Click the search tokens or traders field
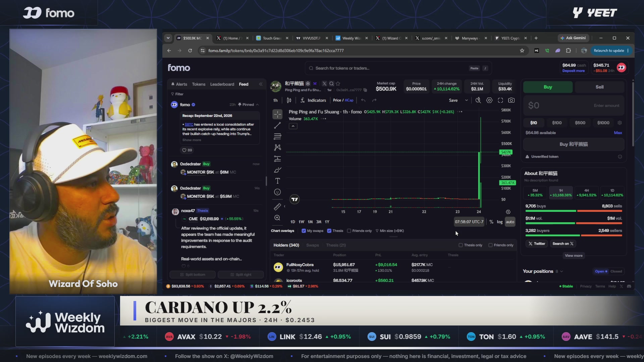 click(x=398, y=68)
